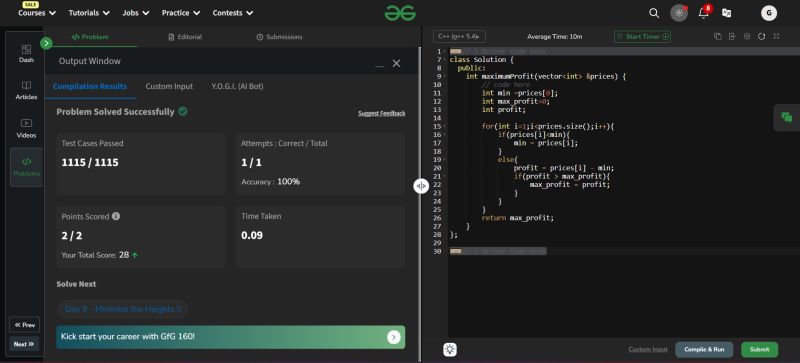Open the C++ language selector dropdown
The image size is (800, 363).
coord(459,37)
